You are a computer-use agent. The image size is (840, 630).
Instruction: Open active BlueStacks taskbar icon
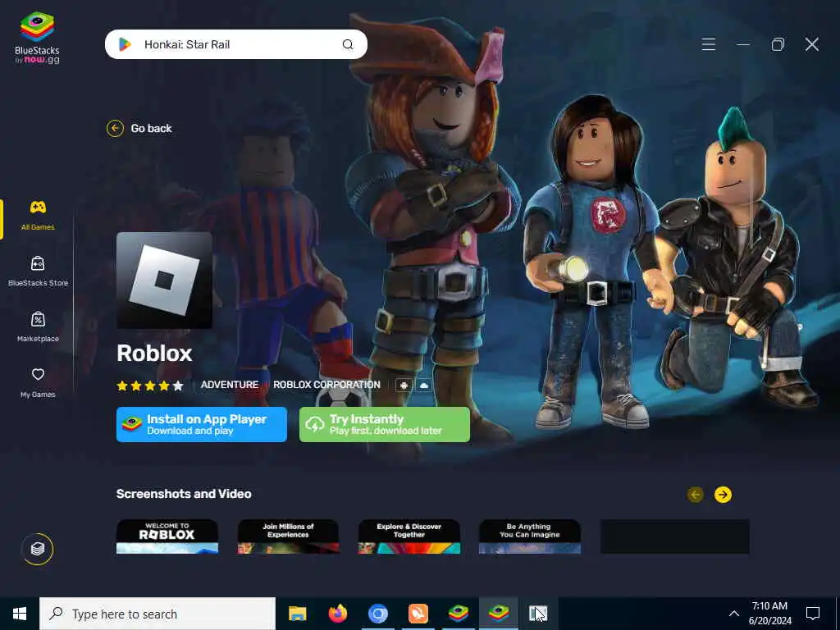[498, 614]
